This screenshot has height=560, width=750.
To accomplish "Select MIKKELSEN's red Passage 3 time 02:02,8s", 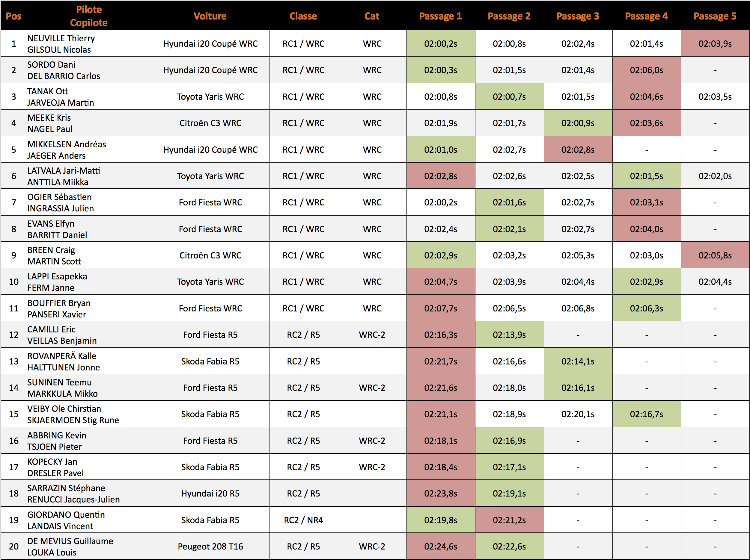I will pos(578,149).
